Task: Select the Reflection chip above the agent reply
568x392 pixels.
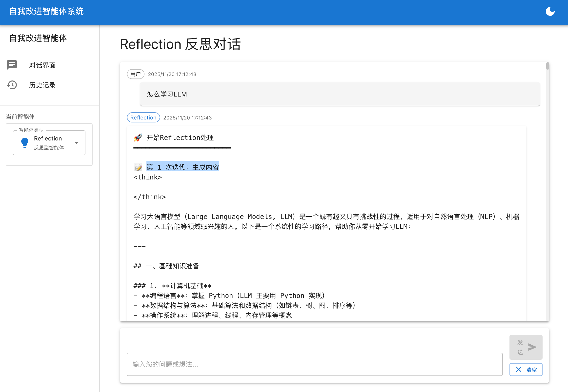Action: [143, 118]
